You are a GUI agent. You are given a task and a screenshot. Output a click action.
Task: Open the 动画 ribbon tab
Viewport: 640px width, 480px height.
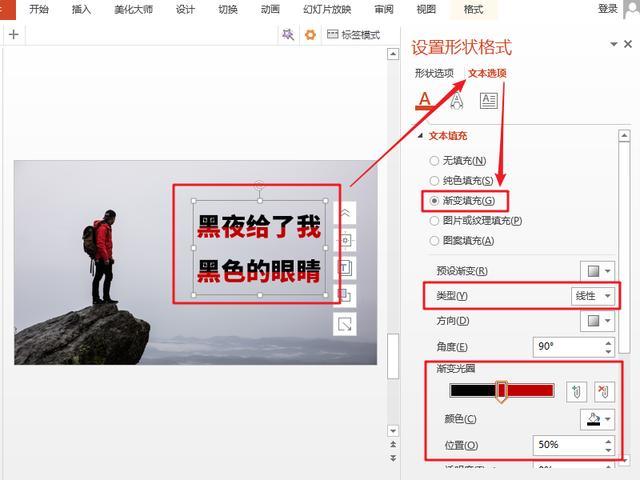point(270,9)
